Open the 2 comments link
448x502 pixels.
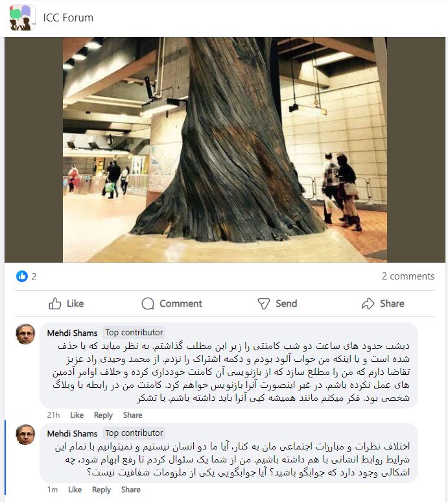pos(408,276)
